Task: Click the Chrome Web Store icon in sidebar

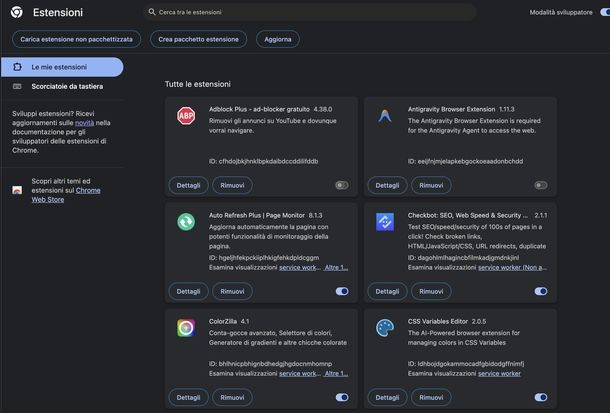Action: (x=17, y=190)
